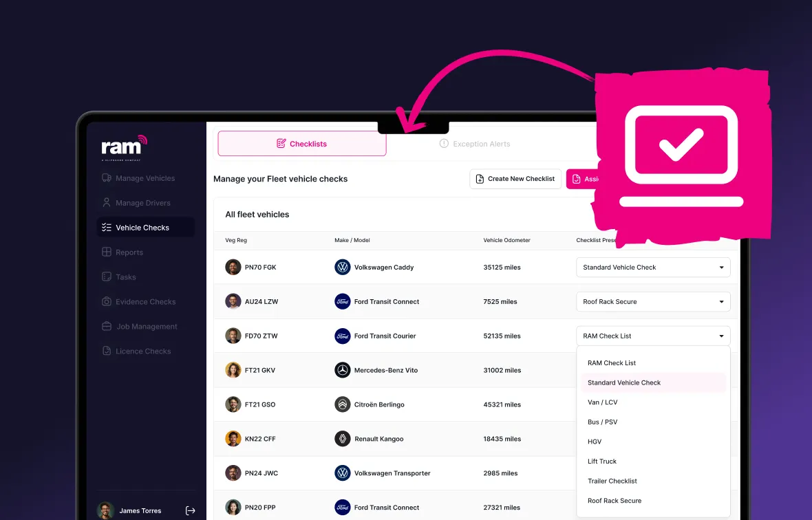
Task: Click the Manage Drivers person icon
Action: tap(107, 202)
